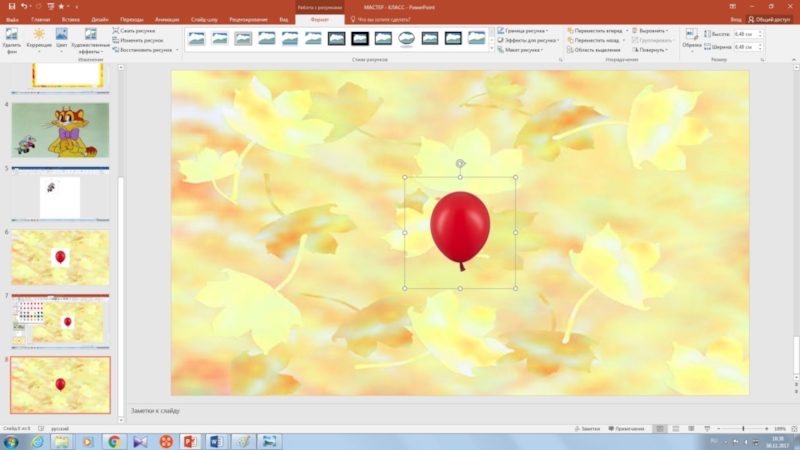The image size is (800, 450).
Task: Click Восстановить рисунок reset button
Action: (x=141, y=50)
